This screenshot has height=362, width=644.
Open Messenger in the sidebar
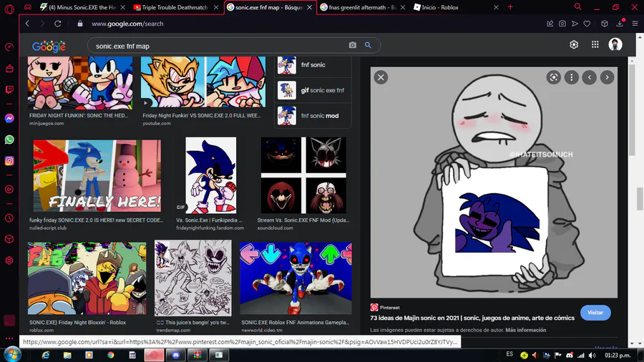pyautogui.click(x=9, y=119)
